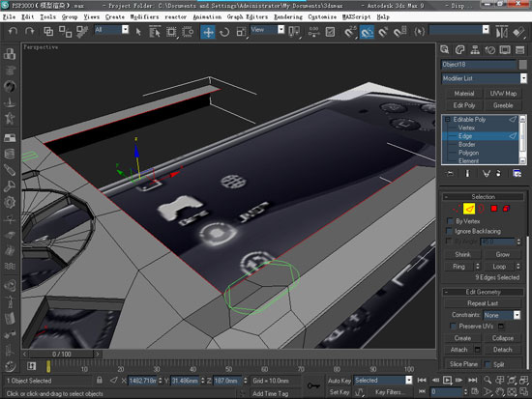The width and height of the screenshot is (532, 399).
Task: Open the Create command panel tab
Action: pos(445,50)
